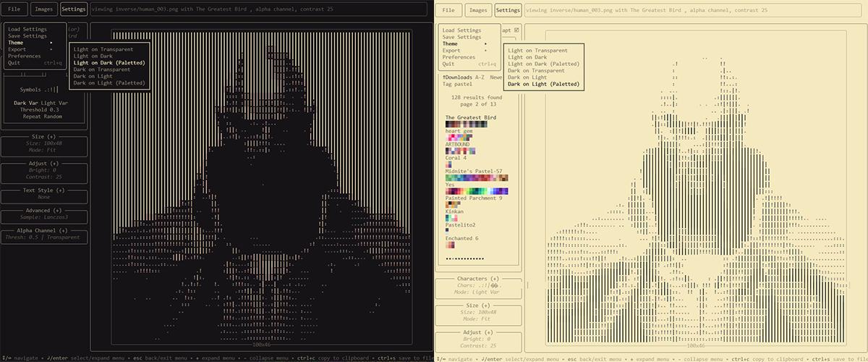Select Light on Dark theme, dark window

pyautogui.click(x=93, y=56)
